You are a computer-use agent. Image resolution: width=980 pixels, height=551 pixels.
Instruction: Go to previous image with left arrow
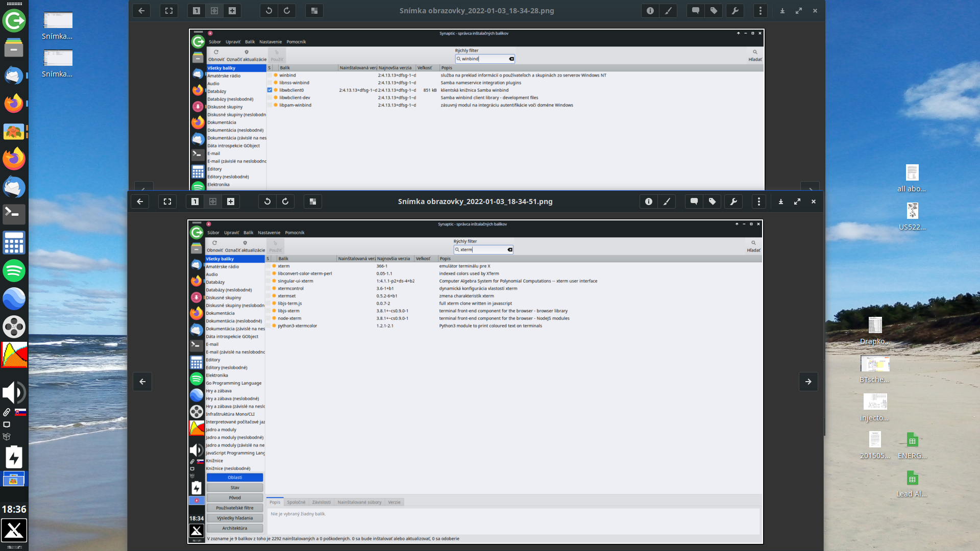(x=142, y=382)
